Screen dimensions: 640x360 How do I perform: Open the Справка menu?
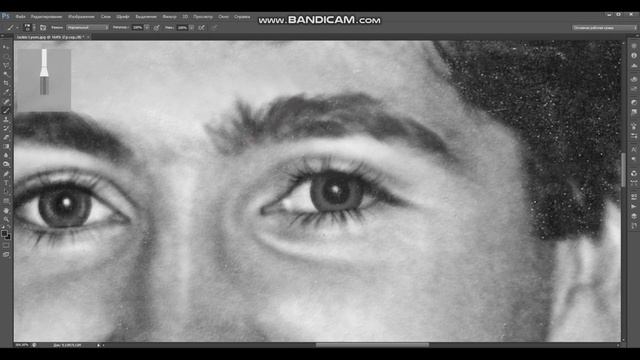[x=242, y=17]
